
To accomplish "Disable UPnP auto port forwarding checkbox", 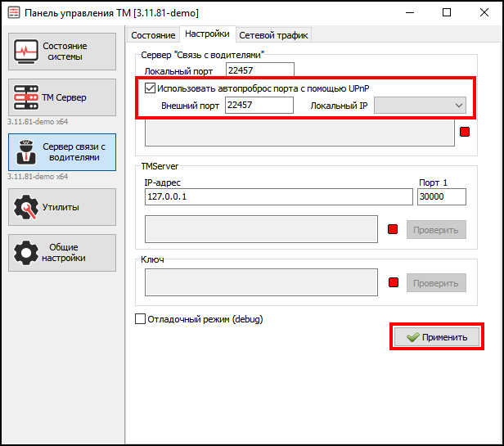I will 150,88.
